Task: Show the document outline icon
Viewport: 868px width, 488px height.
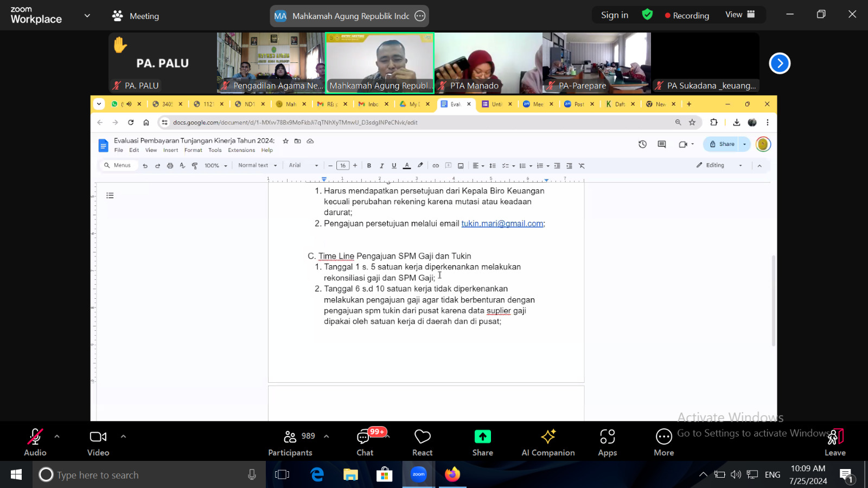Action: (110, 196)
